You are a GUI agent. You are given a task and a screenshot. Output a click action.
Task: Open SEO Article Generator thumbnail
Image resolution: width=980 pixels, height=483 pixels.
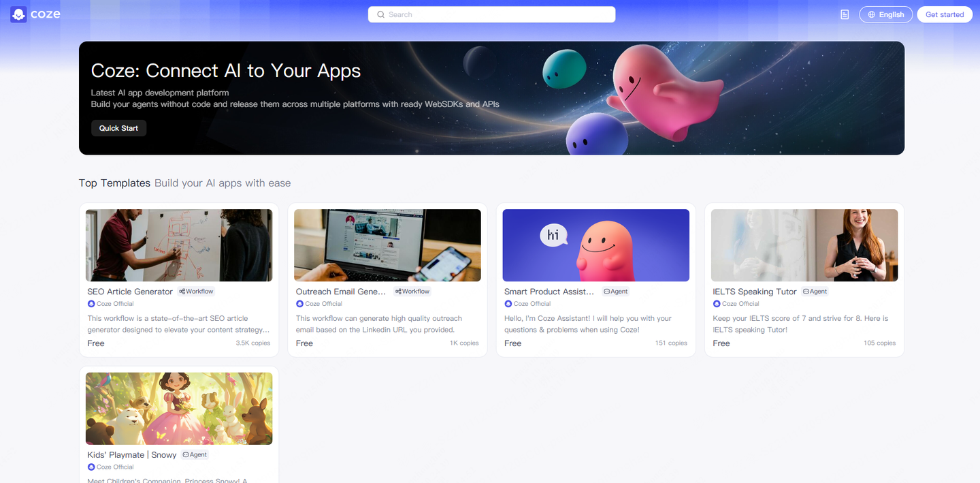[x=179, y=245]
